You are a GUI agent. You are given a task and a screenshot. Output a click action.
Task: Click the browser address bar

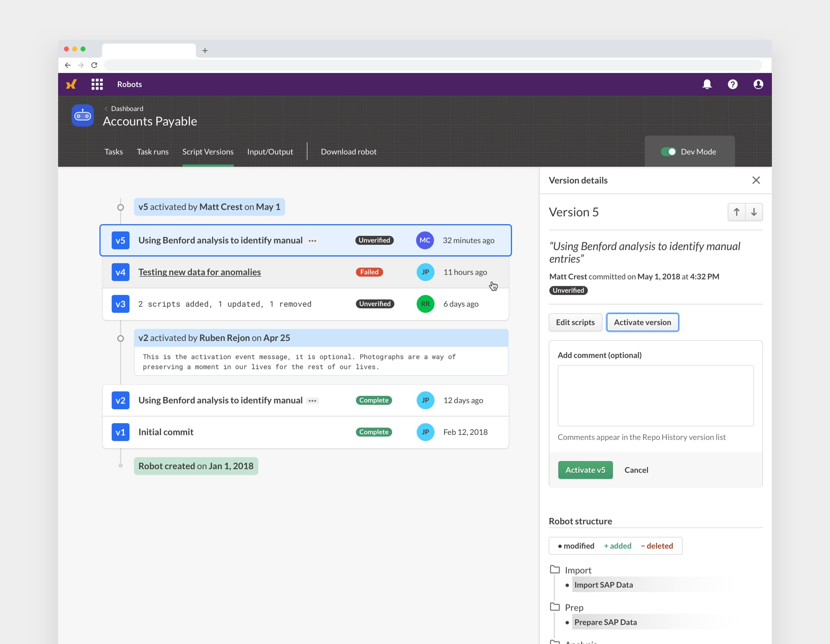(x=433, y=65)
